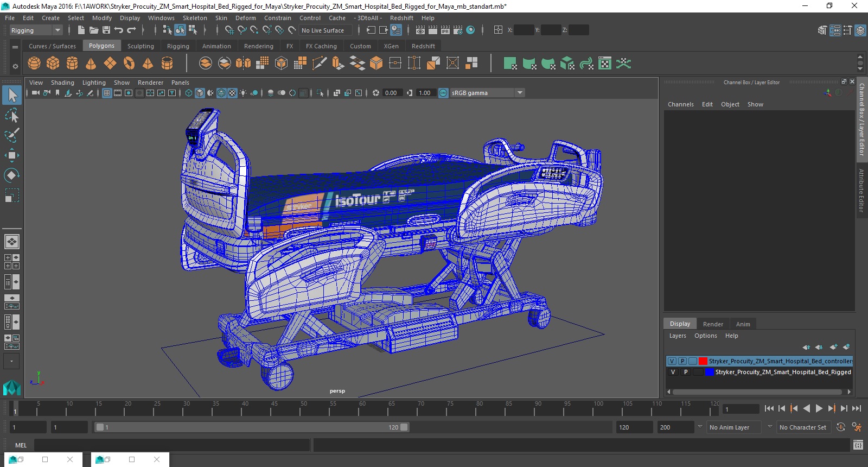
Task: Go to start of playback range
Action: [x=769, y=408]
